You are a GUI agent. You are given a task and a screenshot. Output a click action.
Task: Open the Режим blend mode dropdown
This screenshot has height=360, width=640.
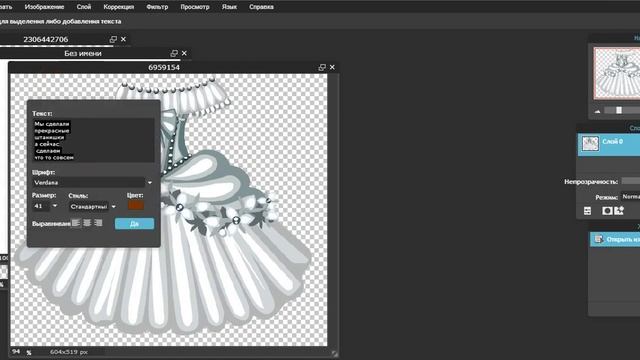[x=630, y=197]
